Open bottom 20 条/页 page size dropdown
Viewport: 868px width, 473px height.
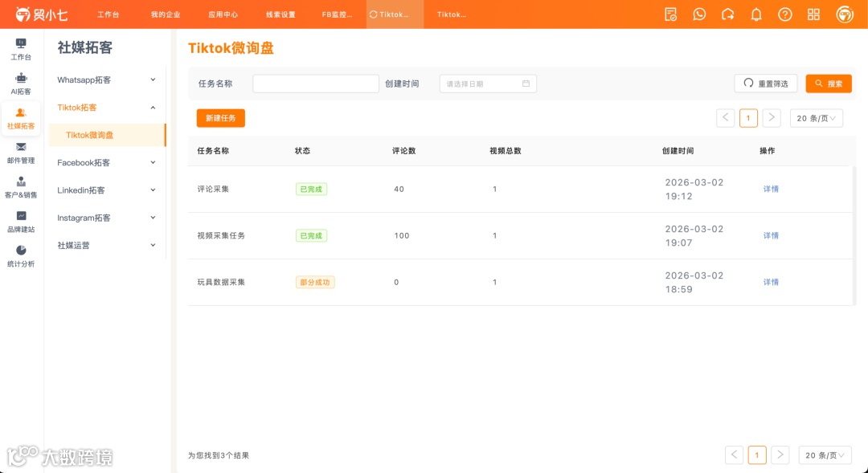click(825, 455)
